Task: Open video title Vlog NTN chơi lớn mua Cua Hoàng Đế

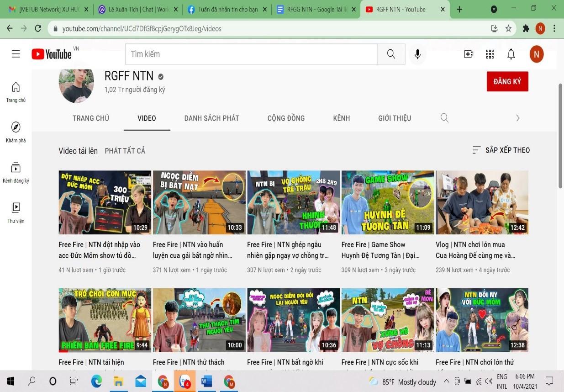Action: coord(475,250)
